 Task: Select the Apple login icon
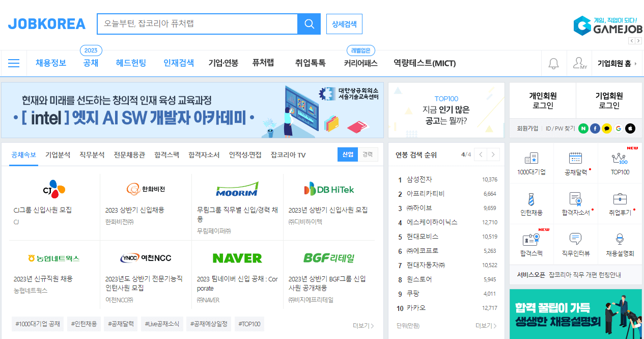click(630, 128)
